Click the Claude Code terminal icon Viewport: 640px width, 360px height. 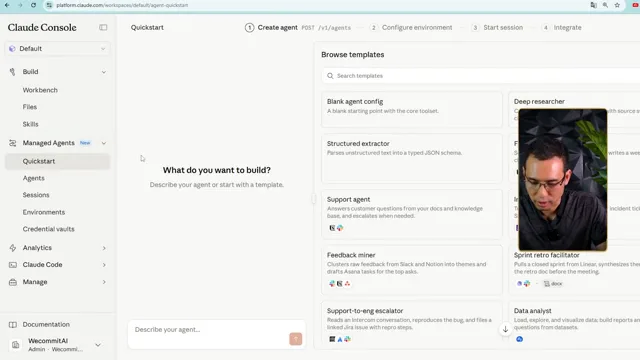tap(13, 265)
